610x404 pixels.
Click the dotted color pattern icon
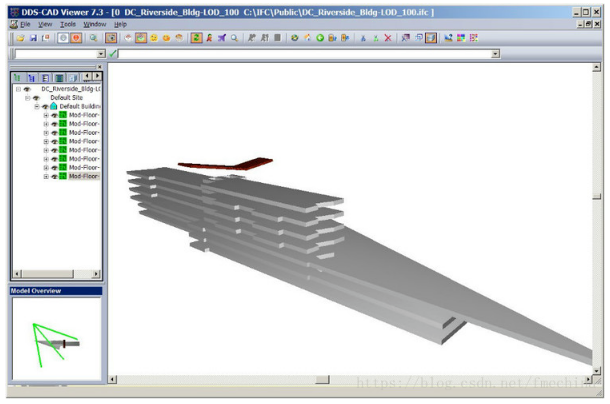474,38
